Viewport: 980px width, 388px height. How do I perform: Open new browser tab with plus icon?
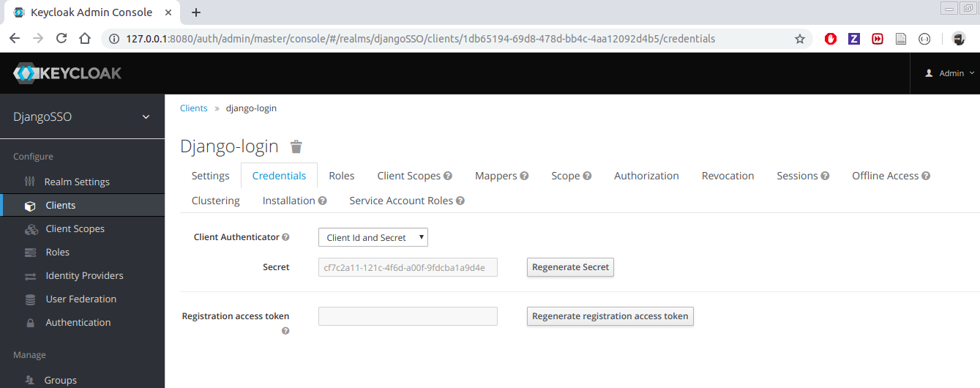tap(196, 12)
